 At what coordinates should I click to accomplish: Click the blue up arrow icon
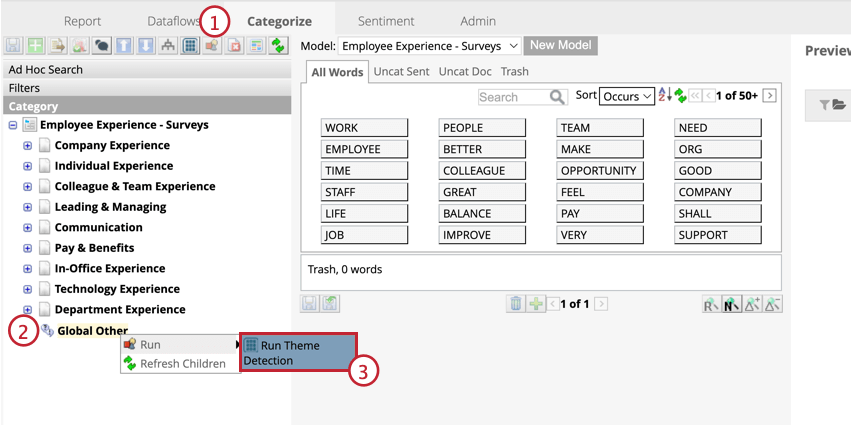pyautogui.click(x=124, y=46)
